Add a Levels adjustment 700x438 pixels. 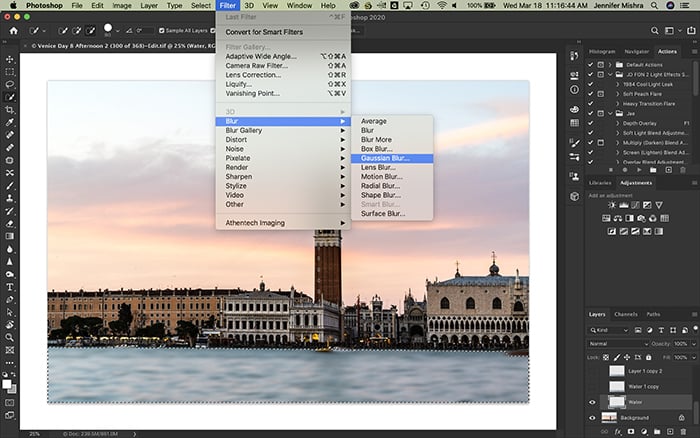tap(624, 205)
